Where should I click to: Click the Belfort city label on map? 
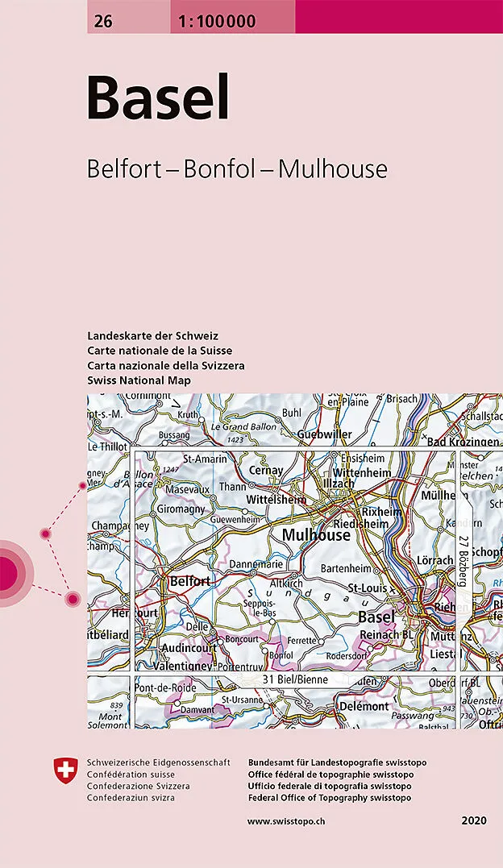(x=189, y=580)
